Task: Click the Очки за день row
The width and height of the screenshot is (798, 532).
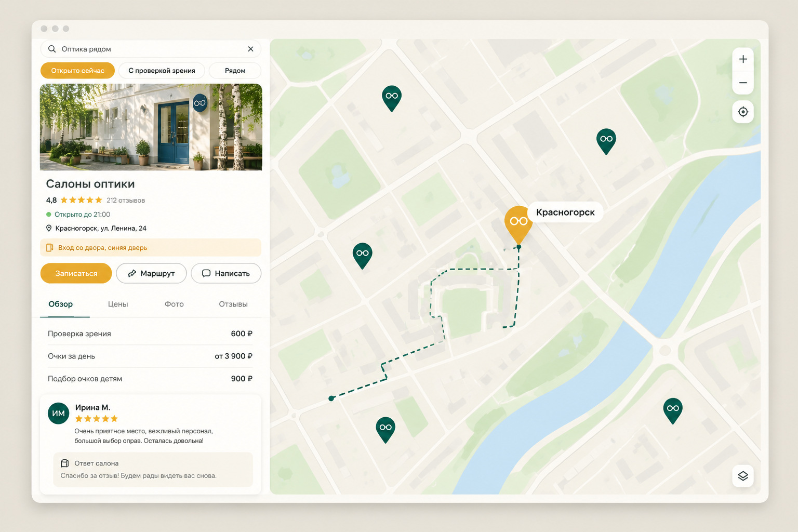Action: (150, 356)
